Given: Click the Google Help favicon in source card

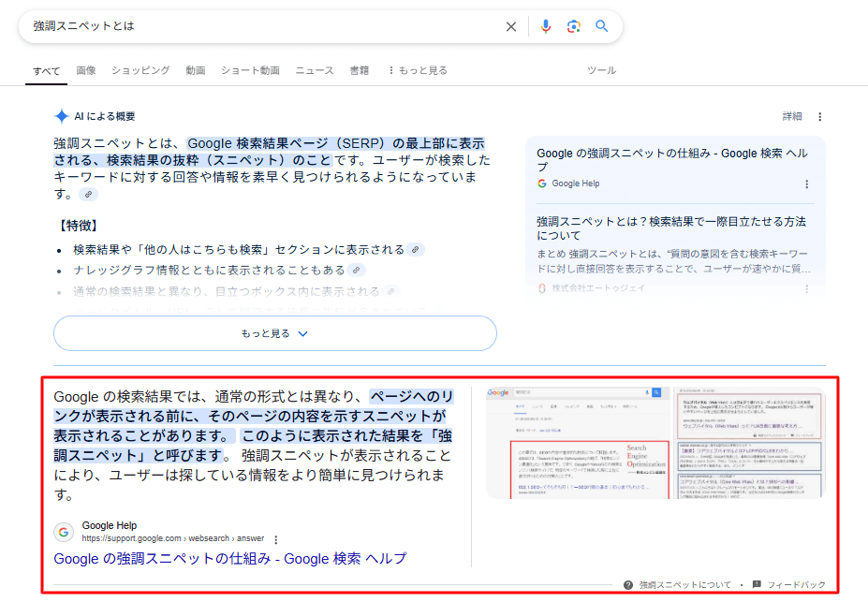Looking at the screenshot, I should coord(542,184).
